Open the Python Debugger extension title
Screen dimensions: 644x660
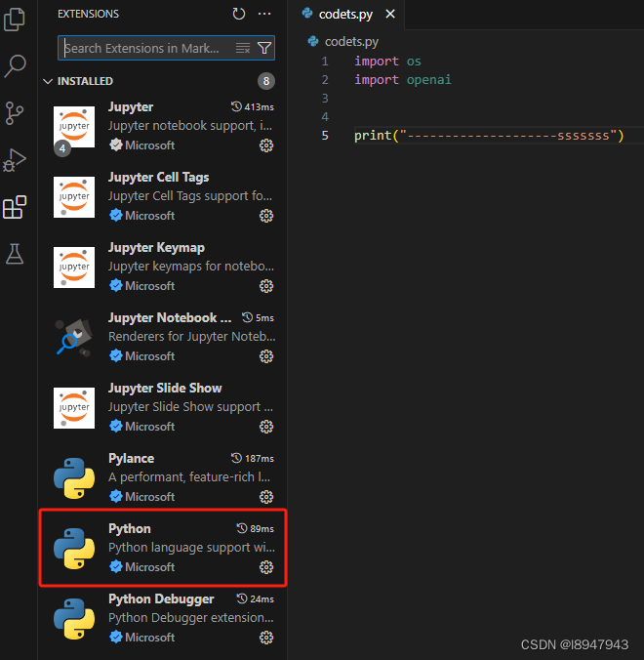(161, 598)
